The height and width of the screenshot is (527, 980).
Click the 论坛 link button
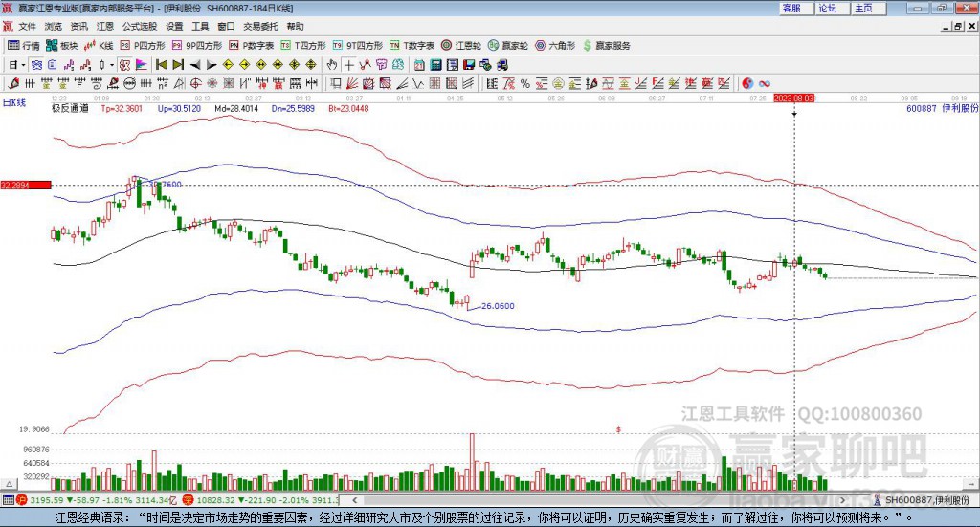click(833, 8)
